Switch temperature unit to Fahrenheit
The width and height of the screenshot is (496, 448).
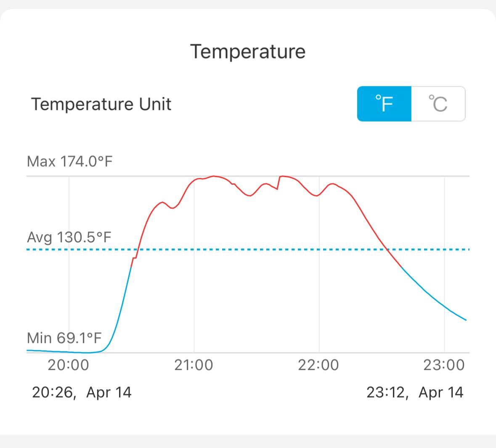[384, 104]
